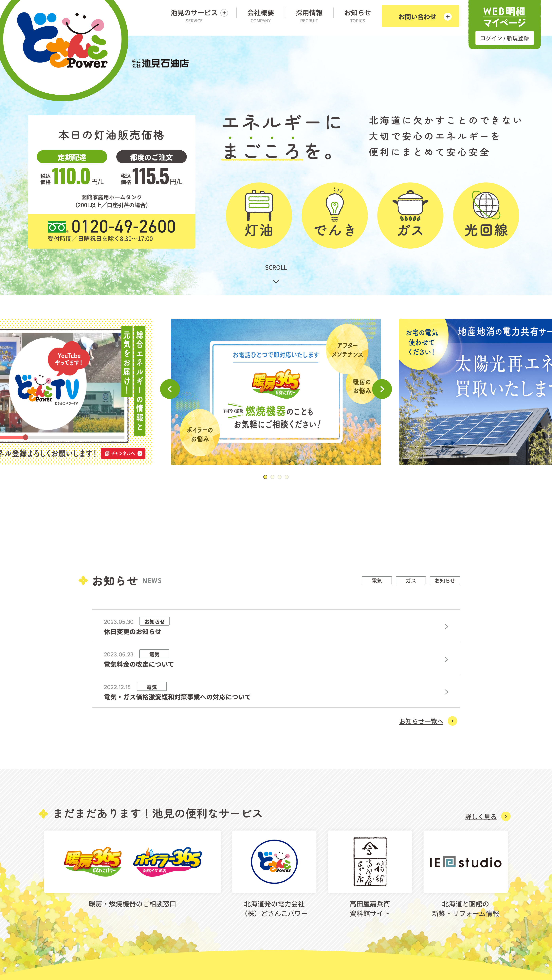Expand 池見のサービス menu plus icon
This screenshot has width=552, height=980.
224,13
